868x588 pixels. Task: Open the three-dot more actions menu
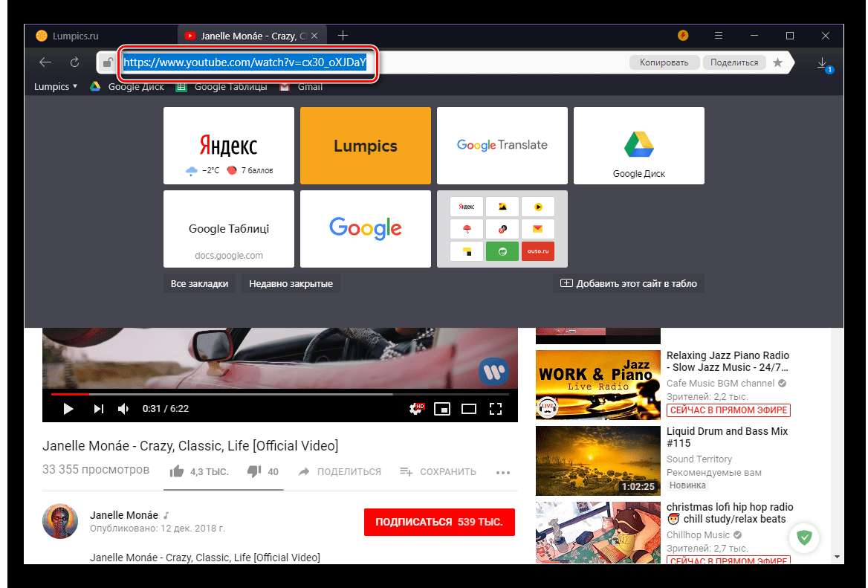(503, 472)
